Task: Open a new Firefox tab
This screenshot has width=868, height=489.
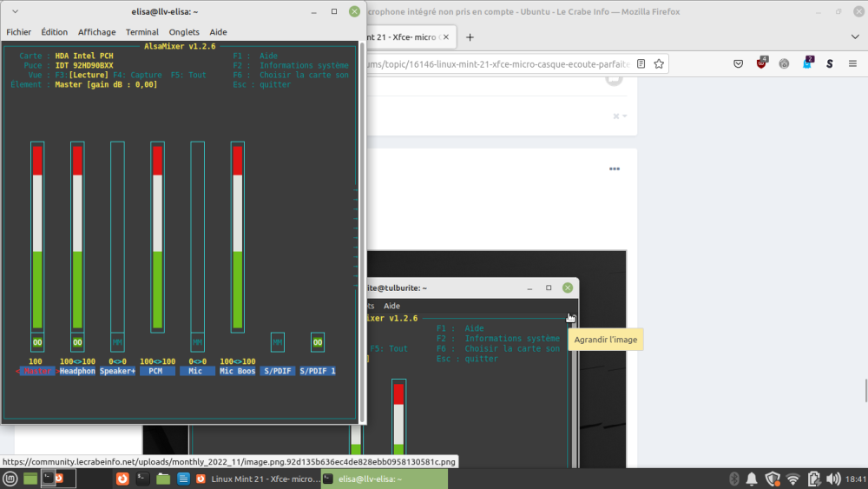Action: point(470,37)
